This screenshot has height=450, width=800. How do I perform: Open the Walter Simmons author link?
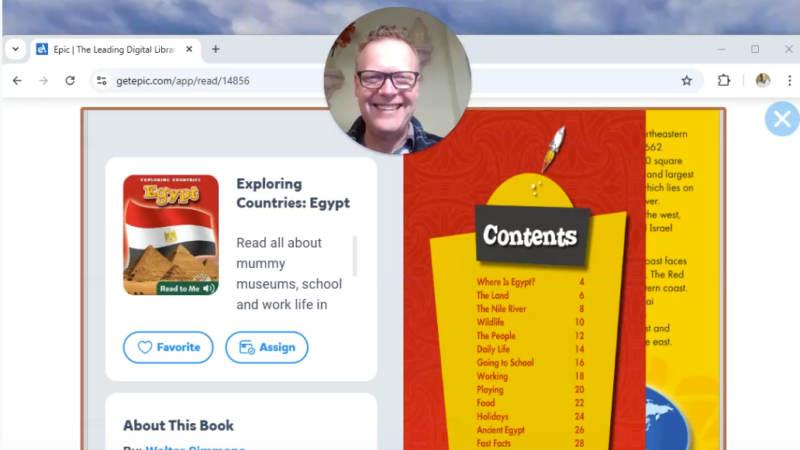click(195, 447)
